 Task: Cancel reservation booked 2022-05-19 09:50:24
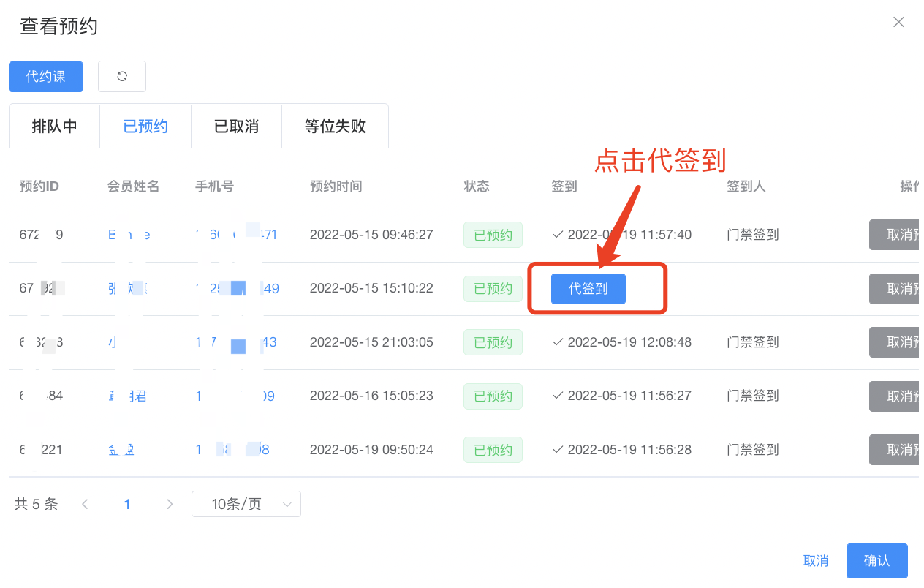pos(895,450)
